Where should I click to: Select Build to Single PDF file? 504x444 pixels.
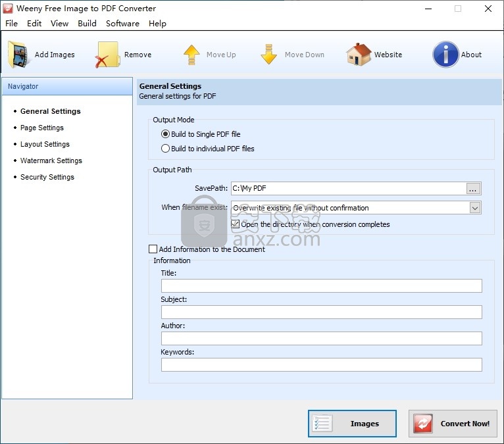[x=201, y=134]
